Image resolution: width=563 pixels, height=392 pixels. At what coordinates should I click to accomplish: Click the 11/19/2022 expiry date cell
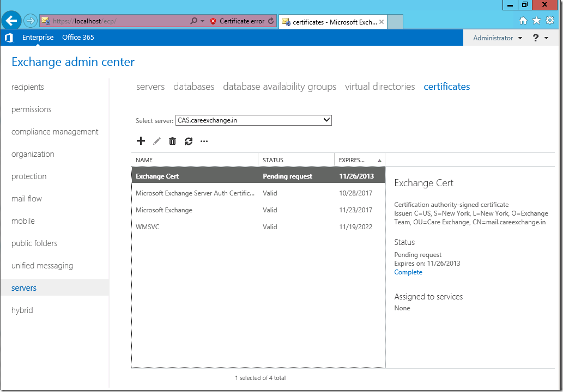point(355,226)
